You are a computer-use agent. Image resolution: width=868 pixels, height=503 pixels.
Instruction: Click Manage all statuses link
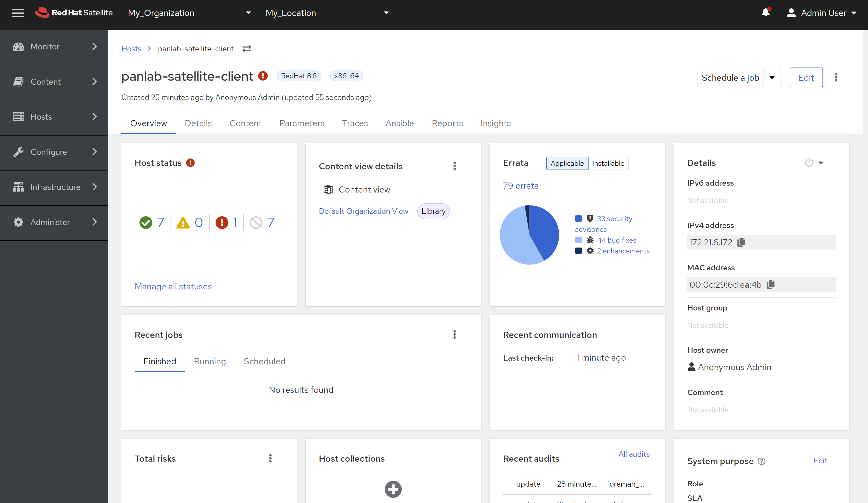(173, 286)
